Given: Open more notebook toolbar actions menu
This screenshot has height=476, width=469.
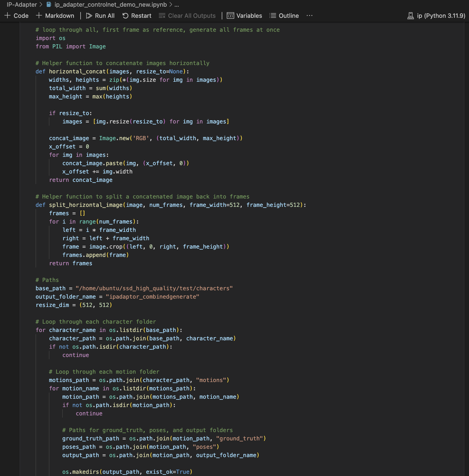Looking at the screenshot, I should coord(310,16).
